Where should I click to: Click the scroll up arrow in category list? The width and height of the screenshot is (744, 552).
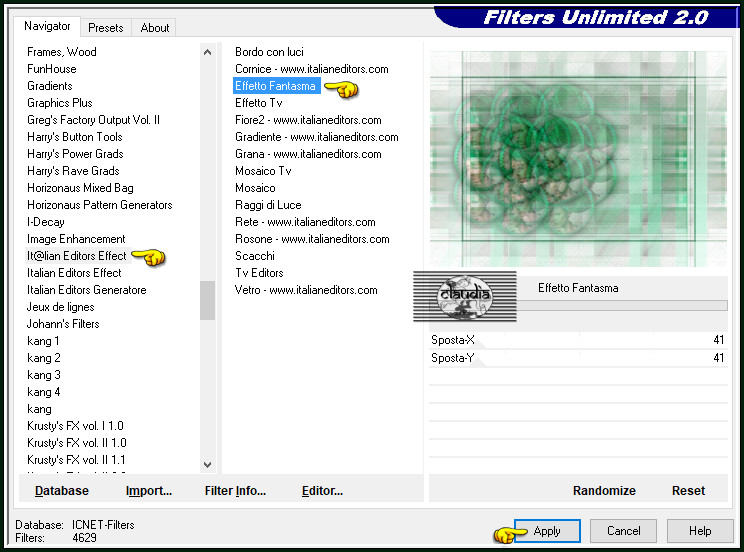point(207,52)
